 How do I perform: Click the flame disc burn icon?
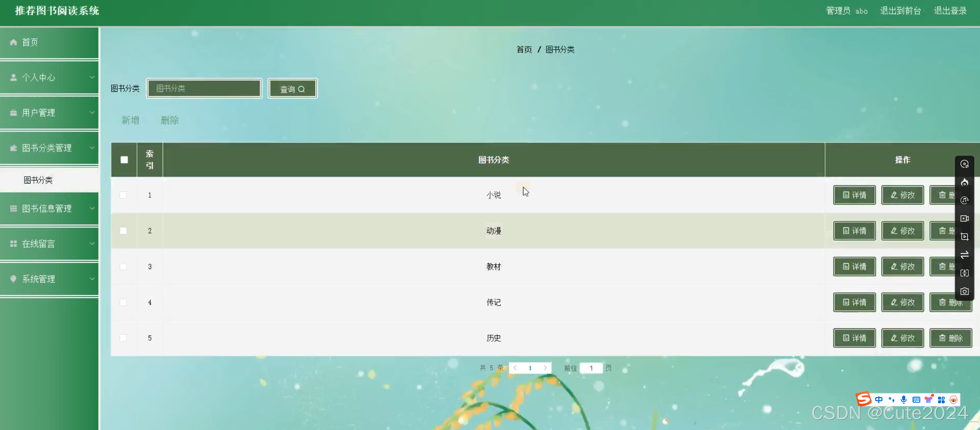[964, 182]
